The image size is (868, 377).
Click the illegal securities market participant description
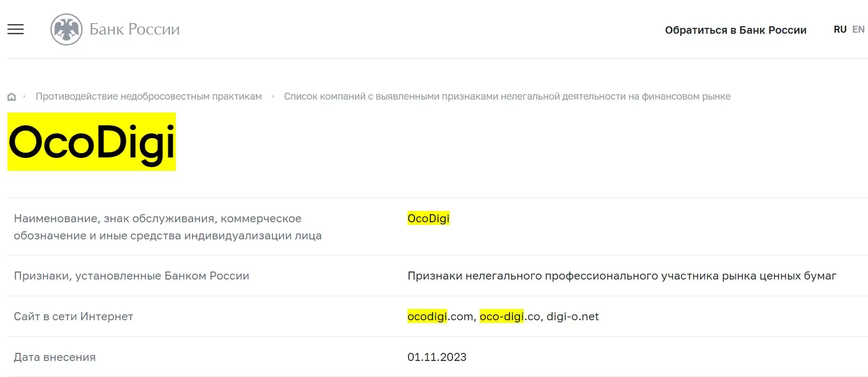pyautogui.click(x=622, y=276)
